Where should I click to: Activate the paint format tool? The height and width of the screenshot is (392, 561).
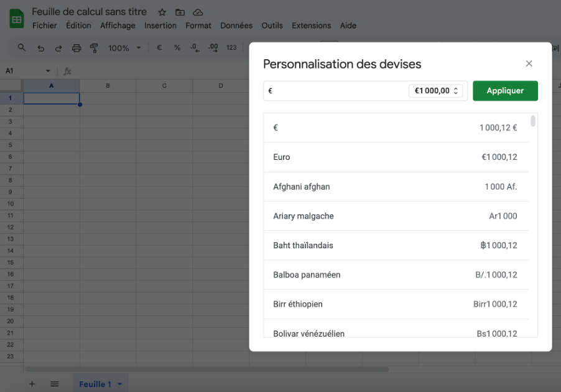tap(94, 47)
